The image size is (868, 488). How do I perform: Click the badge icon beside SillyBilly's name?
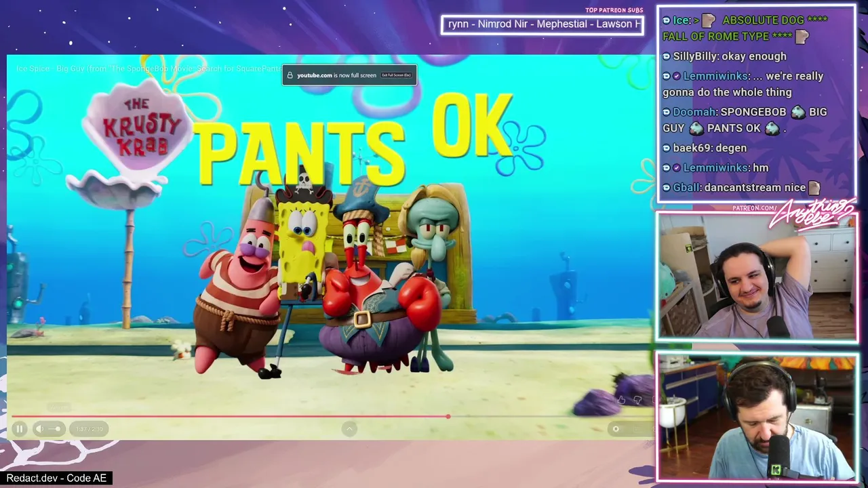coord(667,56)
